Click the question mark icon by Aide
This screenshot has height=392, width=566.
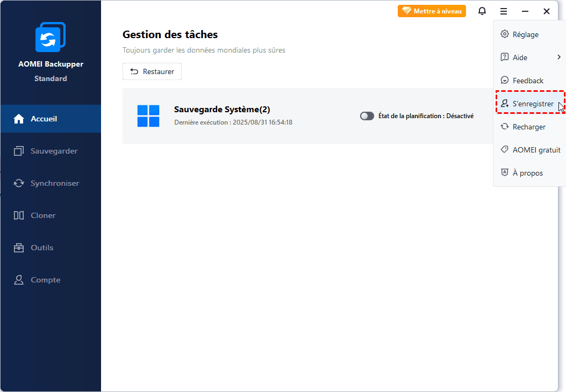(x=505, y=57)
